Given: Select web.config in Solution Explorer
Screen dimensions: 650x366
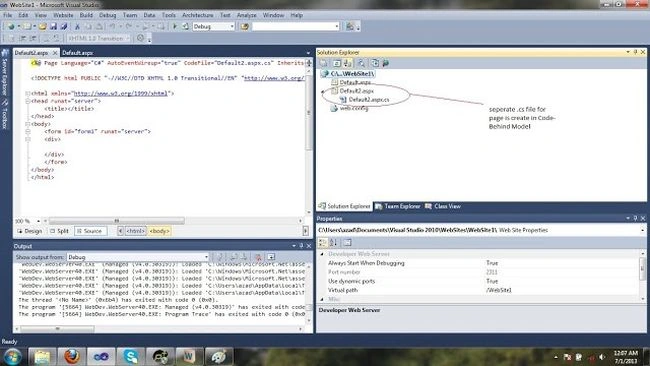Looking at the screenshot, I should pyautogui.click(x=354, y=108).
